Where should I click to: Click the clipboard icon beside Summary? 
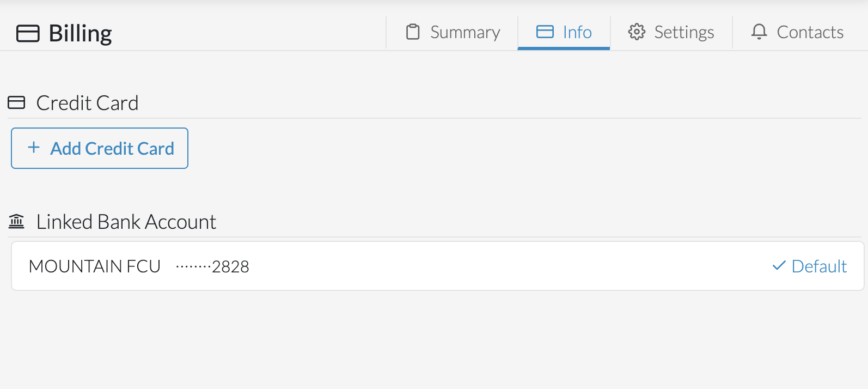tap(412, 32)
